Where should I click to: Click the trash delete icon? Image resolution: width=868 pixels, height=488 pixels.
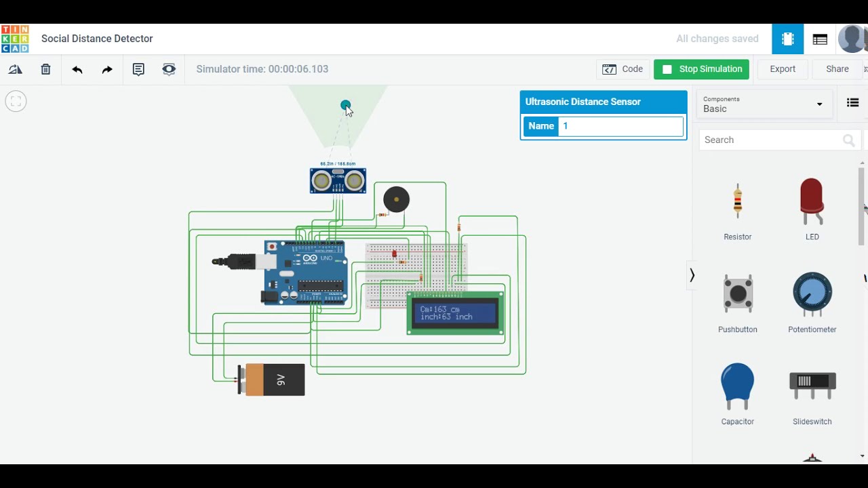click(45, 69)
